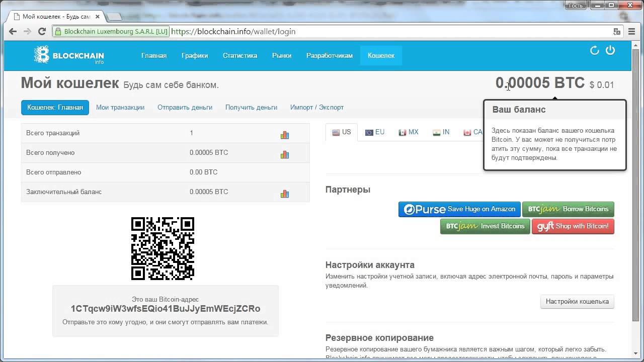This screenshot has width=644, height=362.
Task: Go to Мои транзакции
Action: click(120, 107)
